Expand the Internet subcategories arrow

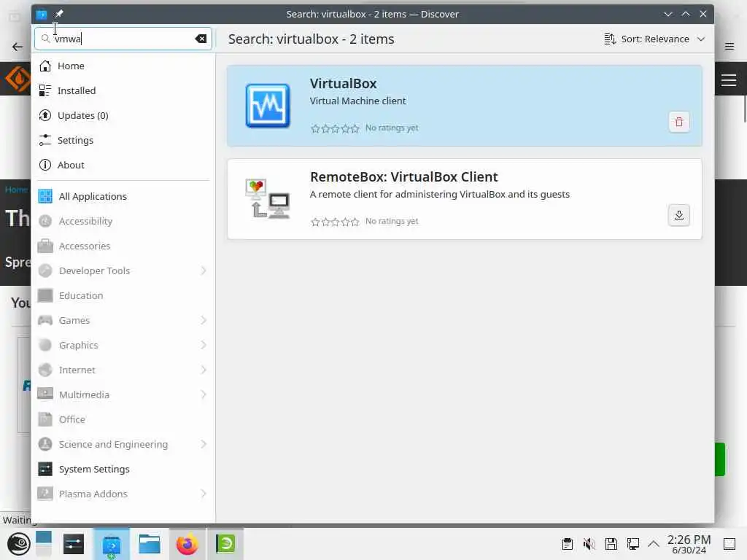(204, 370)
